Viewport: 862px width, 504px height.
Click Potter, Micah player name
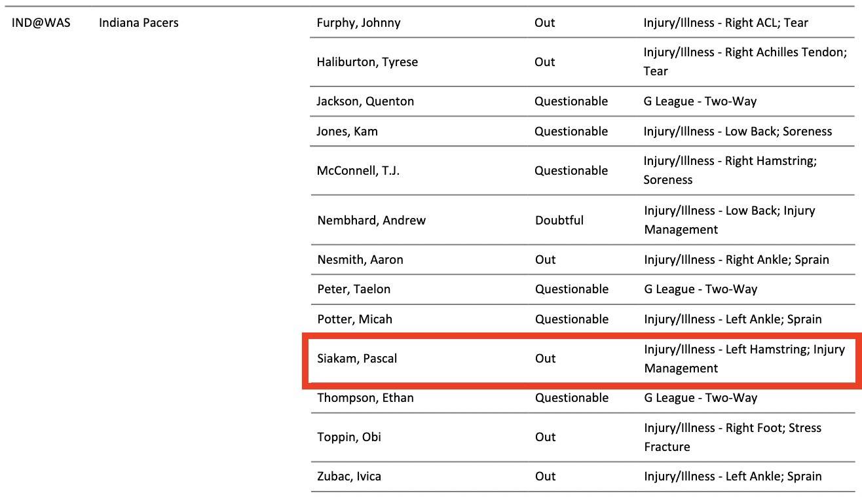tap(354, 319)
